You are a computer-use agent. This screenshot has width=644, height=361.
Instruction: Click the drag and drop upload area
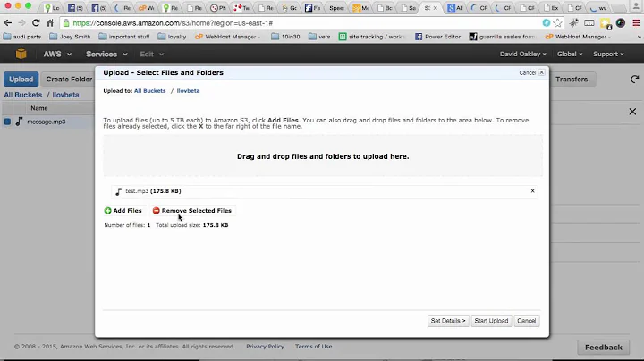coord(323,155)
